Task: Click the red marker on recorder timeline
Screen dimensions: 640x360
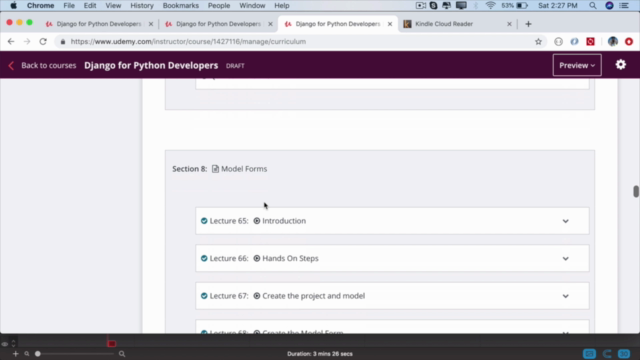Action: (x=111, y=344)
